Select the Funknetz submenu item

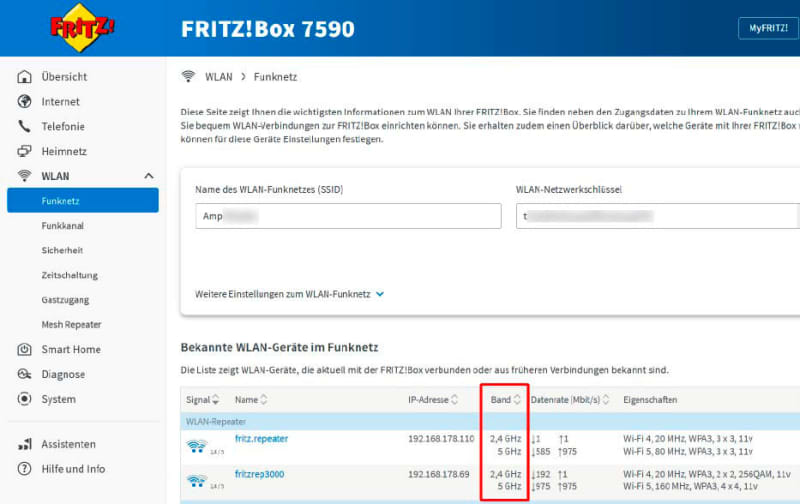pyautogui.click(x=83, y=200)
